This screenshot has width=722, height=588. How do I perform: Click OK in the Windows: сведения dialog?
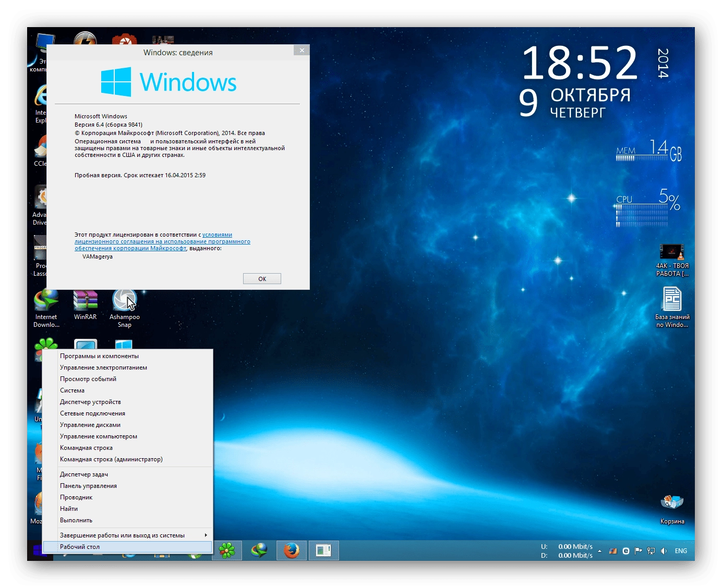coord(262,279)
